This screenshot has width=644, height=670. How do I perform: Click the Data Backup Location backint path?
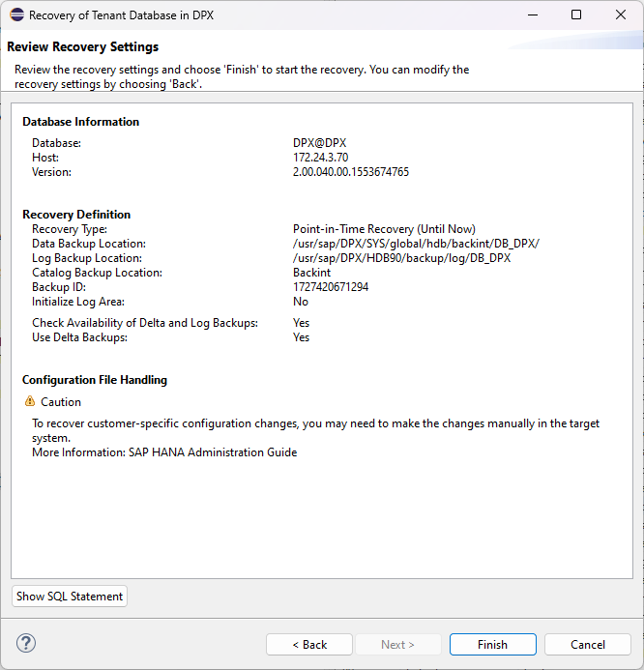point(416,244)
